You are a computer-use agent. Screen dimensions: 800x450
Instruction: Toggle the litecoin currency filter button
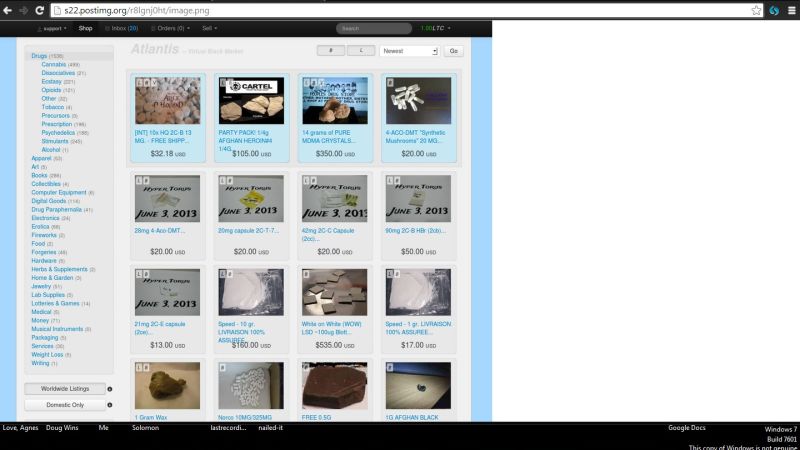click(361, 51)
